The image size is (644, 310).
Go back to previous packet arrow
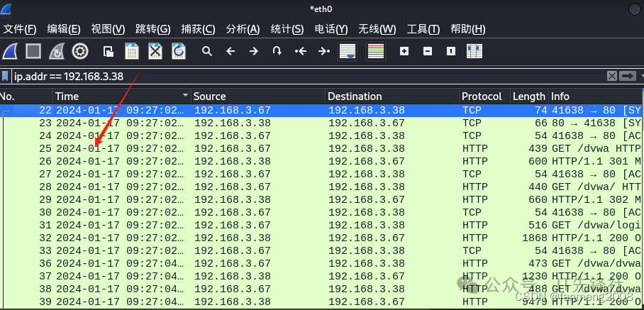(231, 51)
